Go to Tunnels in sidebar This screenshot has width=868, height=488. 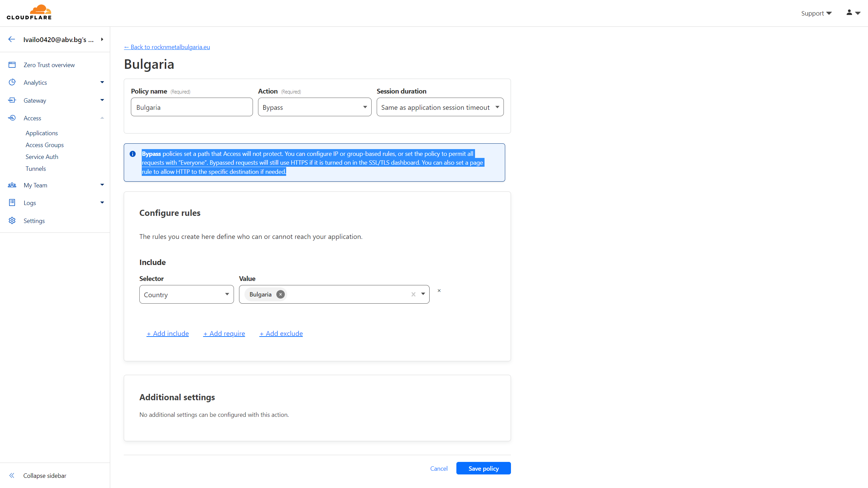(36, 168)
